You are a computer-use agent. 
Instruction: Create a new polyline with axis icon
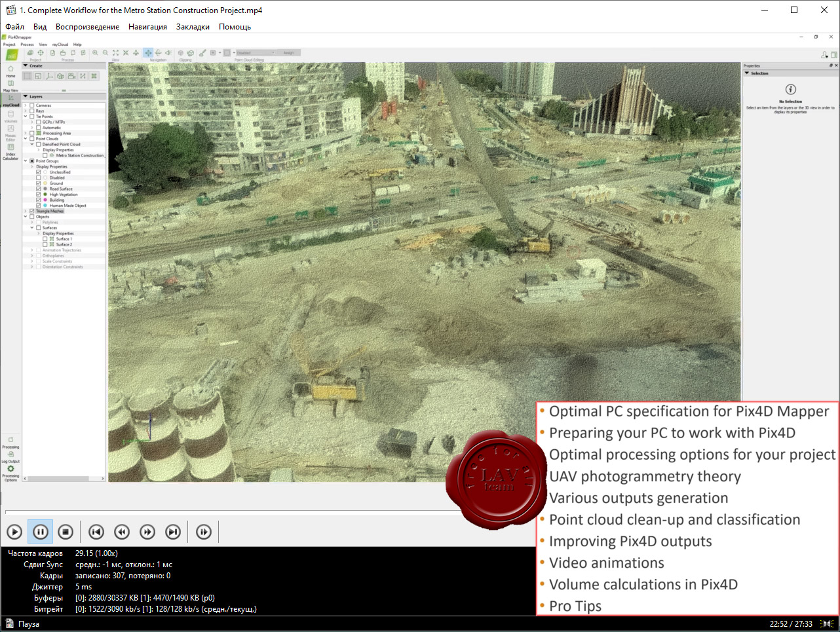50,76
